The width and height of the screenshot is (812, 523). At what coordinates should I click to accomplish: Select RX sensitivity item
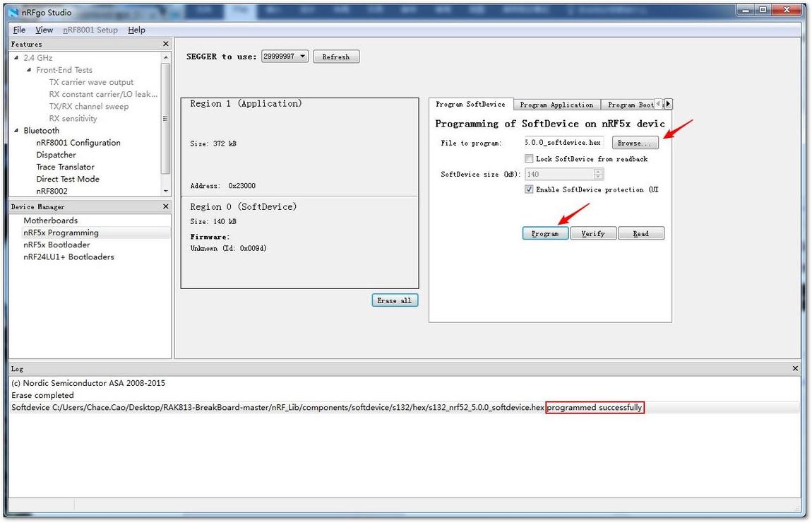(73, 118)
